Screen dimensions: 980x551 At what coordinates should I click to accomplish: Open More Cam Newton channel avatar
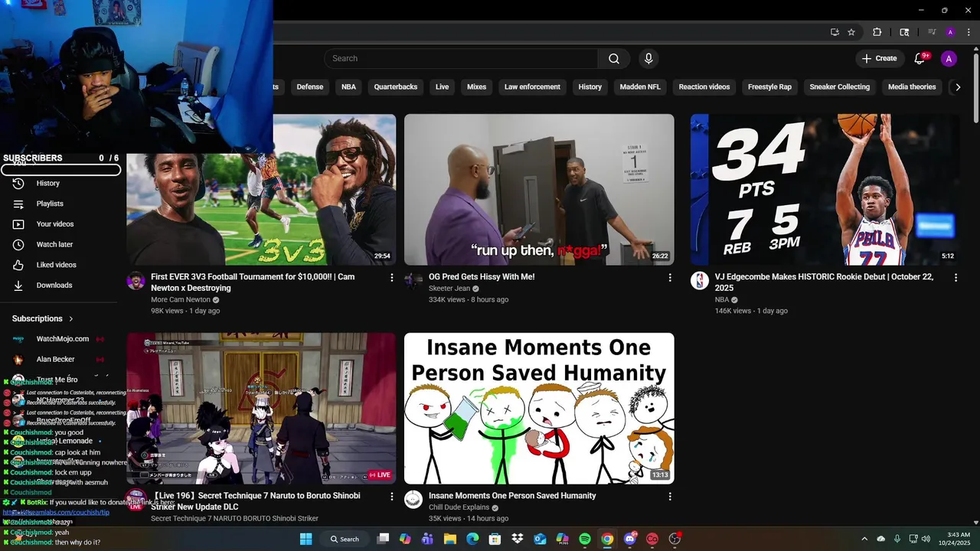[136, 280]
